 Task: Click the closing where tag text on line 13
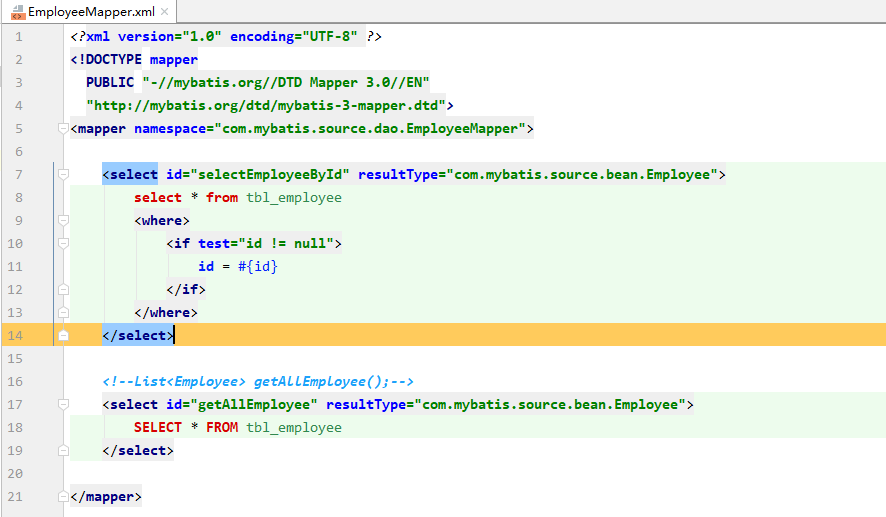click(166, 312)
